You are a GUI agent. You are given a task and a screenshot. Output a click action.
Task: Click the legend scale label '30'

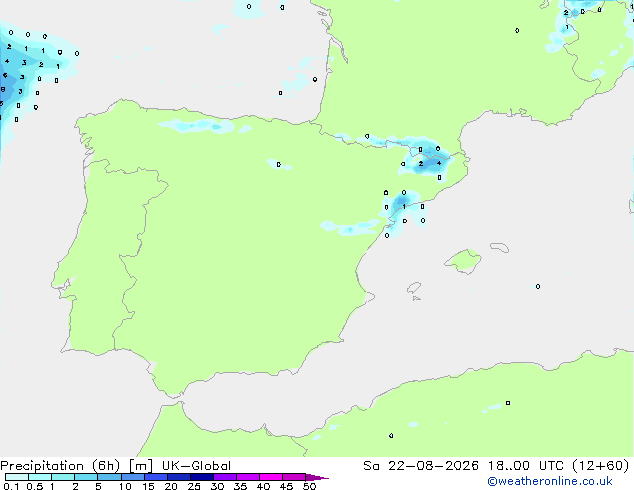(217, 486)
